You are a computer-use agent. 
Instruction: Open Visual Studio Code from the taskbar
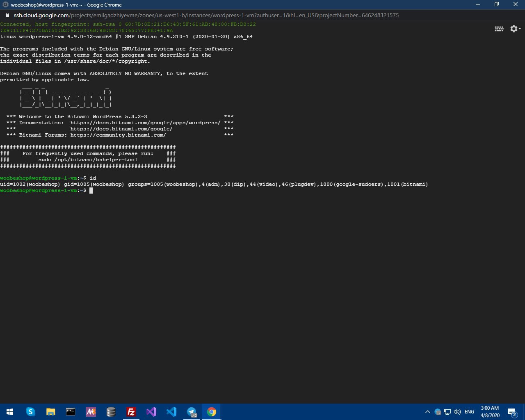click(171, 412)
